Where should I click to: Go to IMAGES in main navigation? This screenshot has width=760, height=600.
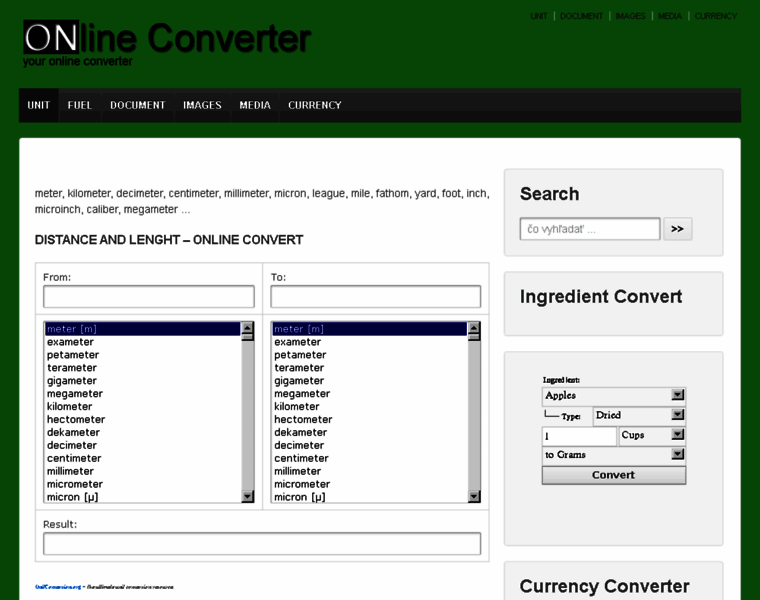(202, 105)
